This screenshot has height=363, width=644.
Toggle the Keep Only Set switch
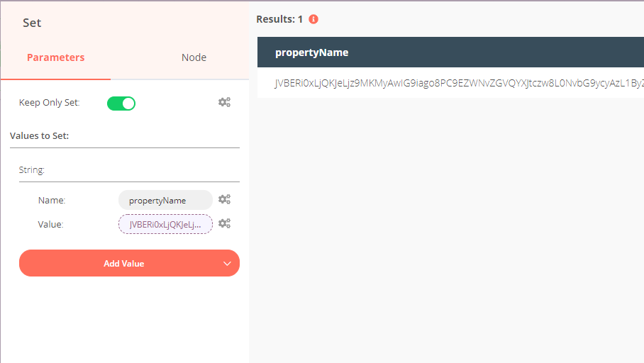pyautogui.click(x=121, y=104)
